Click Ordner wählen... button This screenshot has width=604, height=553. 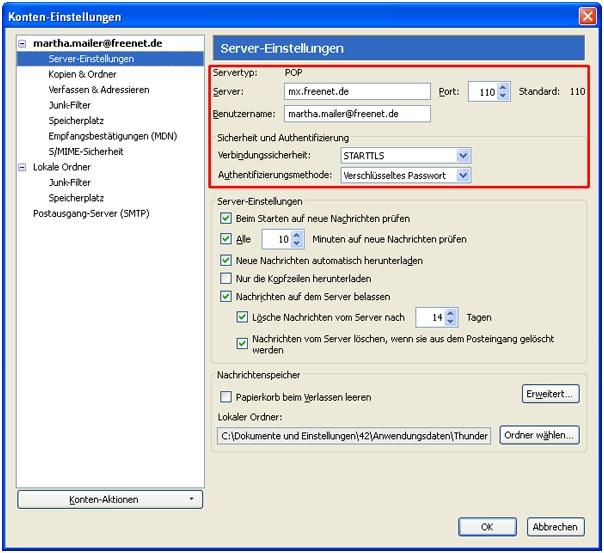pos(539,435)
